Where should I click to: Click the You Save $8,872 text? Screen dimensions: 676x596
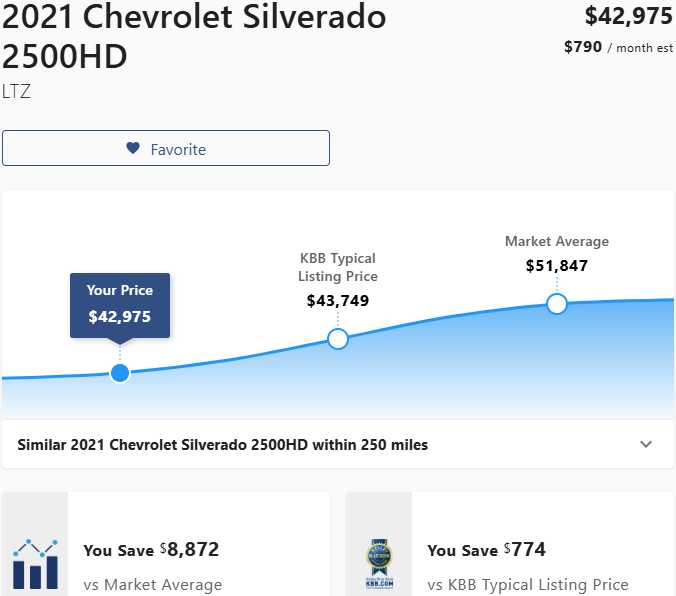tap(151, 549)
